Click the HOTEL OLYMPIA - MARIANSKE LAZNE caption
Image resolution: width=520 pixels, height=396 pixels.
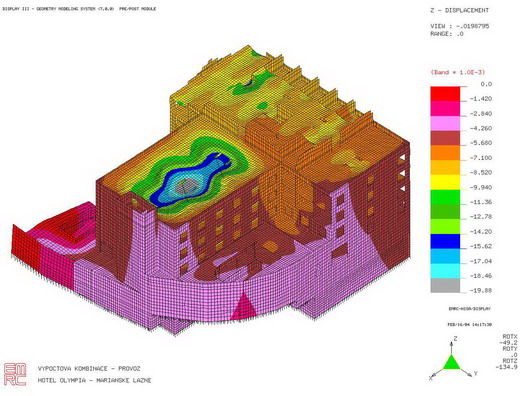[94, 380]
